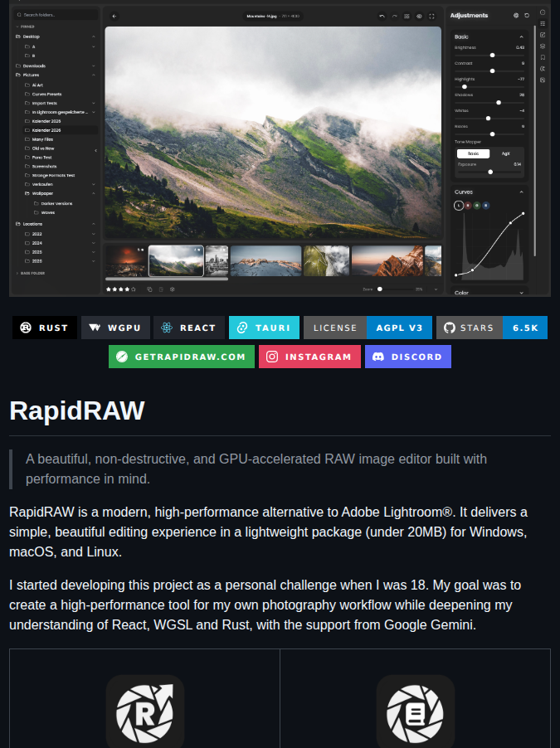560x748 pixels.
Task: Click the back arrow above the photo
Action: click(114, 17)
